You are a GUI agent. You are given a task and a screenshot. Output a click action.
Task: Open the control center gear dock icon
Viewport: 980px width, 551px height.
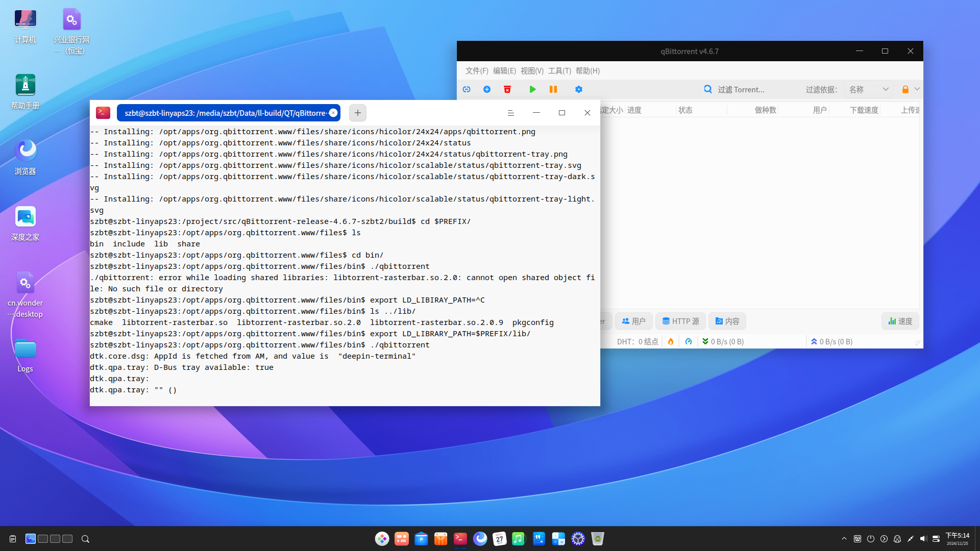[x=578, y=539]
